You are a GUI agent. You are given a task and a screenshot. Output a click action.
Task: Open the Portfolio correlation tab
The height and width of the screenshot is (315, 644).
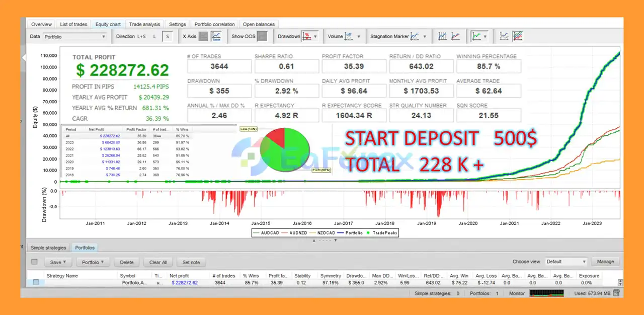pyautogui.click(x=214, y=24)
